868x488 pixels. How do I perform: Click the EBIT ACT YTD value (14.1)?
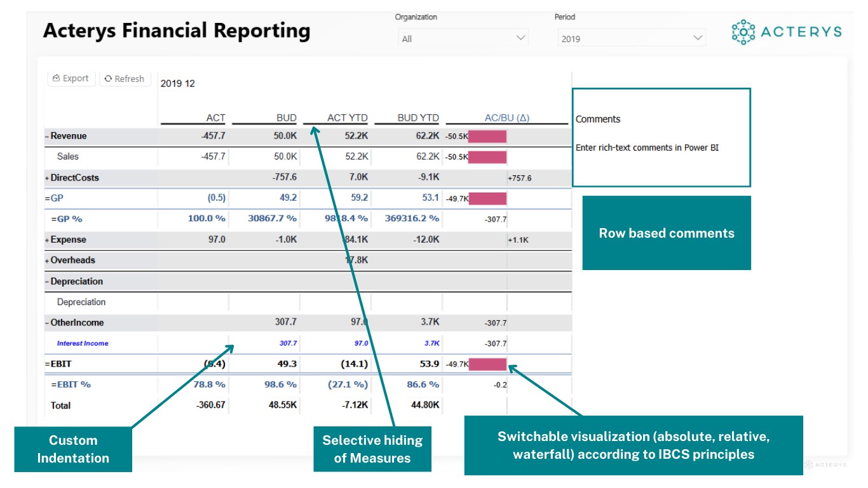[x=356, y=364]
